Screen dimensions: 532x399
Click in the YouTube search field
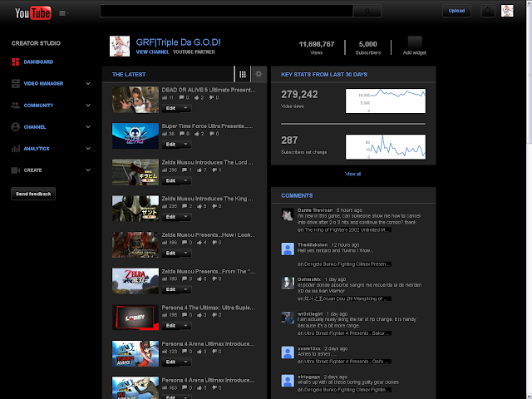226,11
